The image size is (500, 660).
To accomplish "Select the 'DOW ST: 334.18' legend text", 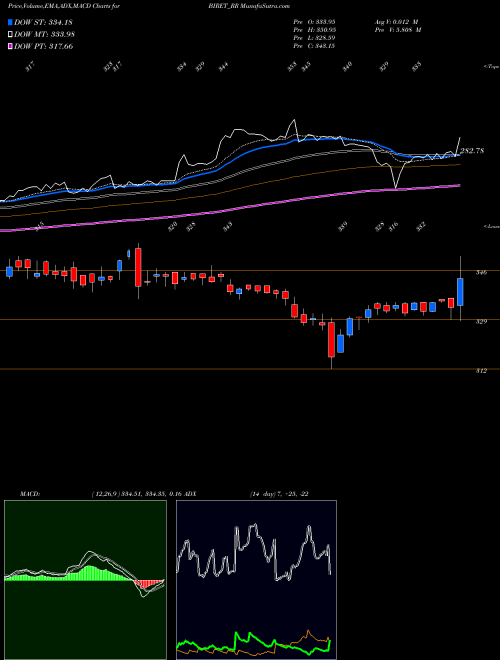I will pyautogui.click(x=44, y=22).
